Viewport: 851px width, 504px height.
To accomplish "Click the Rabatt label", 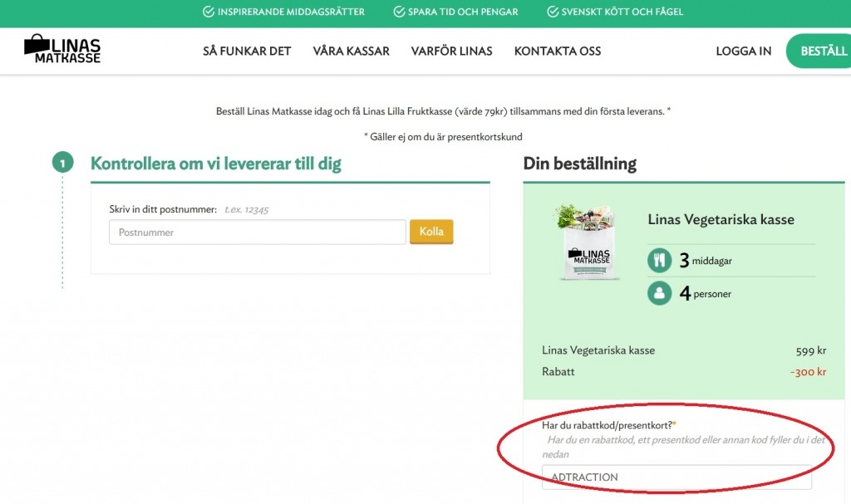I will (558, 372).
